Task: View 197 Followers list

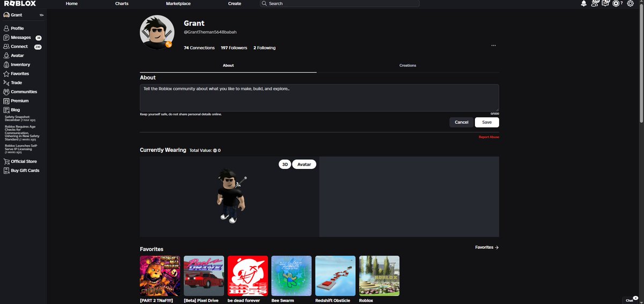Action: click(x=234, y=48)
